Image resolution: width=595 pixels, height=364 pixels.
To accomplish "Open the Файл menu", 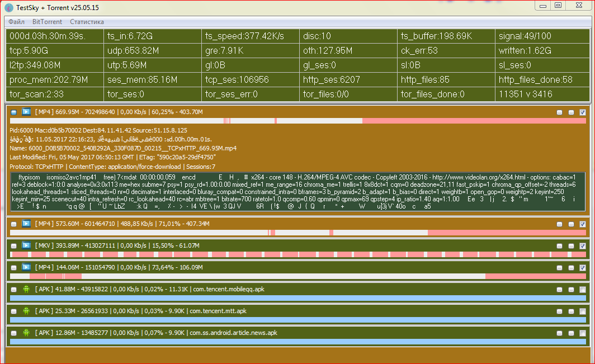I will pos(16,22).
